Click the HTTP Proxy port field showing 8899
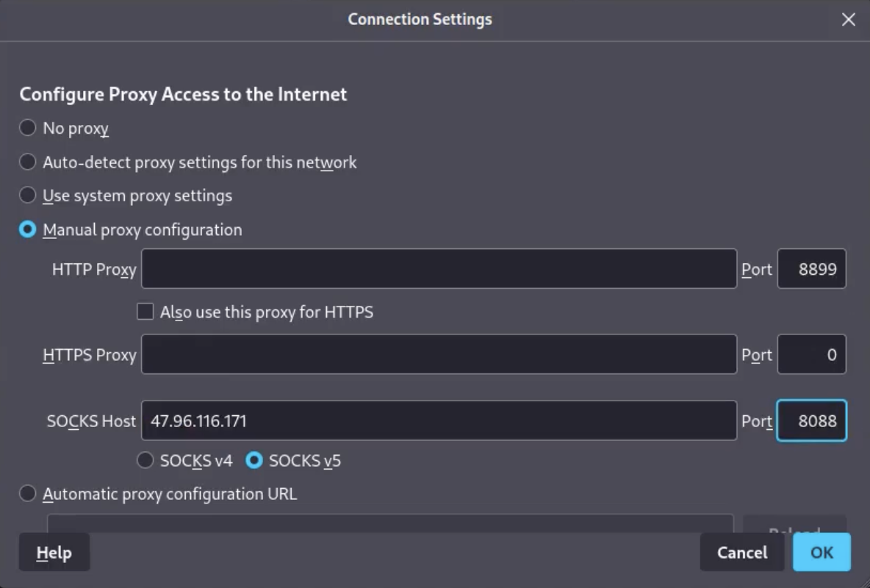The height and width of the screenshot is (588, 870). [x=811, y=269]
